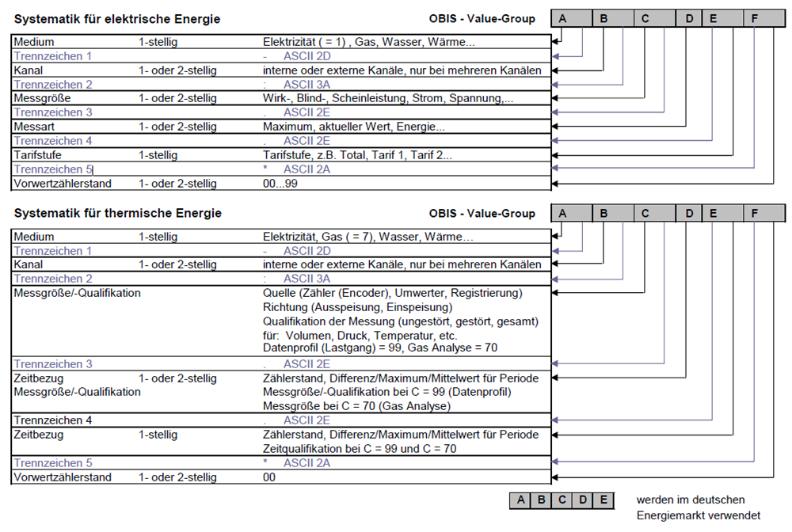This screenshot has height=532, width=792.
Task: Click value-group box E above electrical table
Action: 722,19
